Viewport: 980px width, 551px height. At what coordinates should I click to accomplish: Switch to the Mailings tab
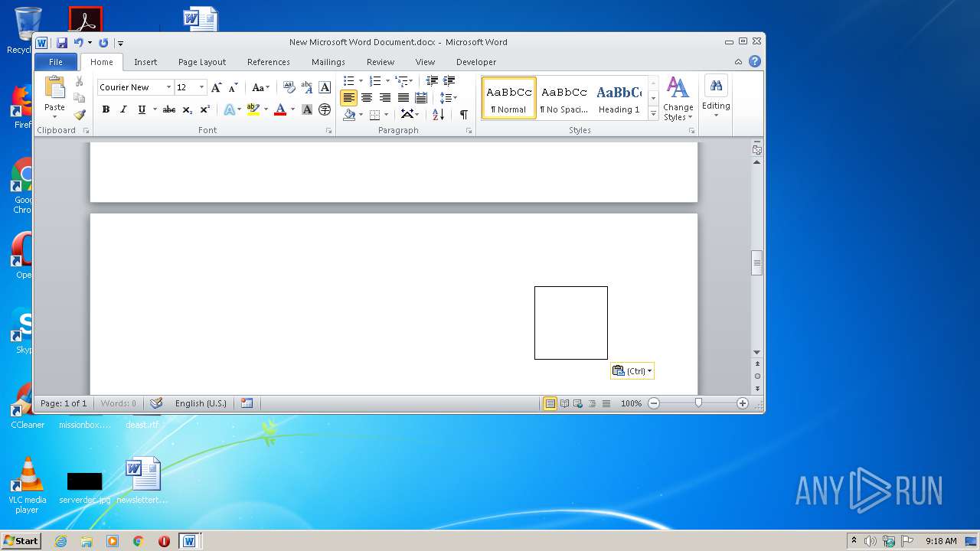click(x=328, y=62)
